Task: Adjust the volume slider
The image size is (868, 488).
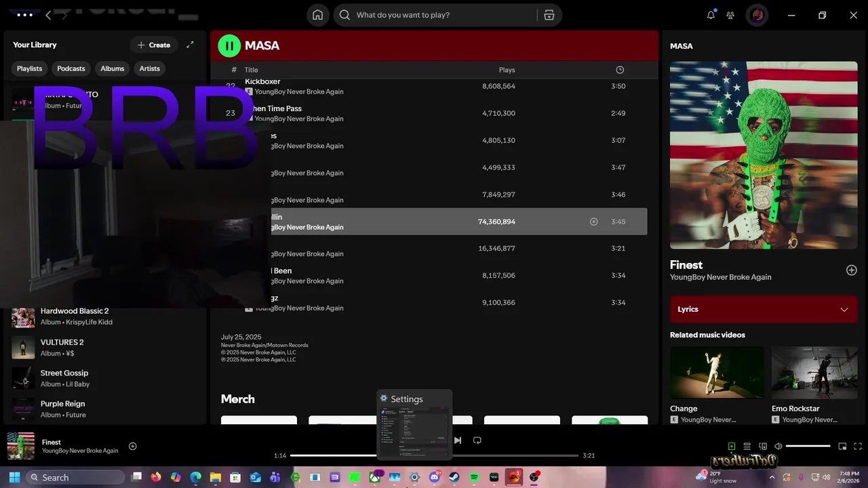Action: pos(808,446)
